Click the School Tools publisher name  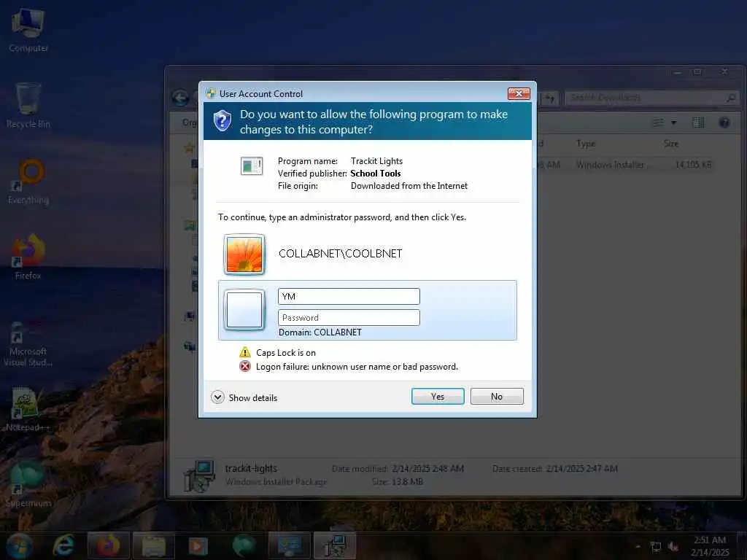[376, 174]
